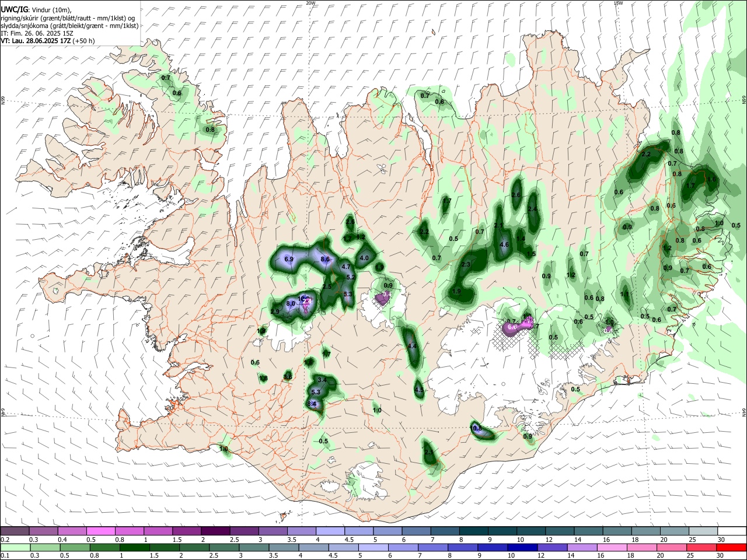This screenshot has height=560, width=747.
Task: Click the white snow swatch after 30
Action: (x=731, y=531)
